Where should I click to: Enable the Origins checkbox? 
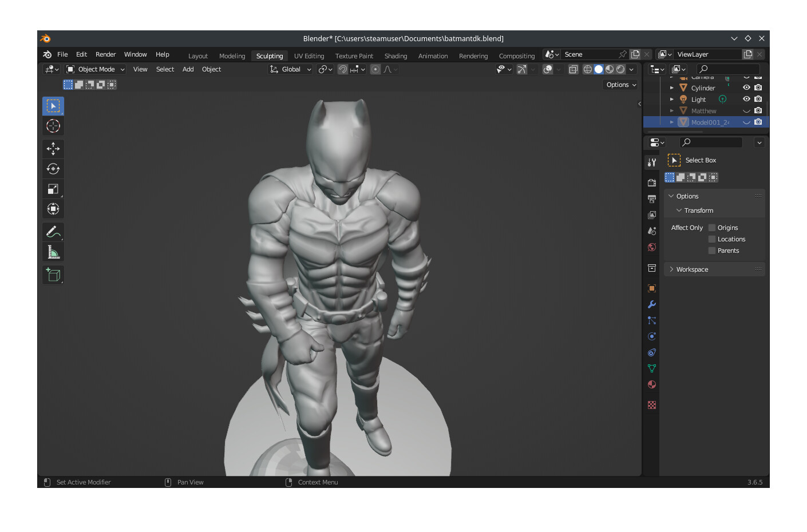point(712,228)
